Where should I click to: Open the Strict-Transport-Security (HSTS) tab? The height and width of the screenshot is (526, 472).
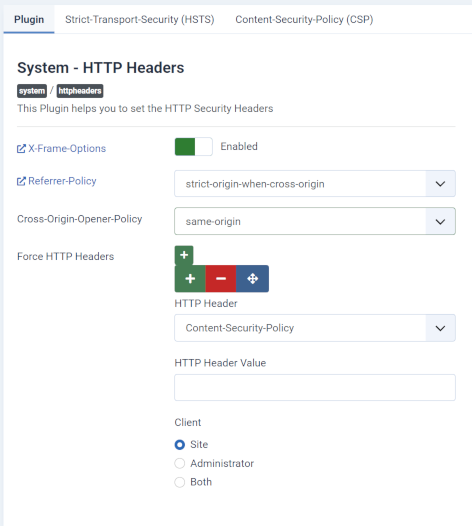(140, 19)
